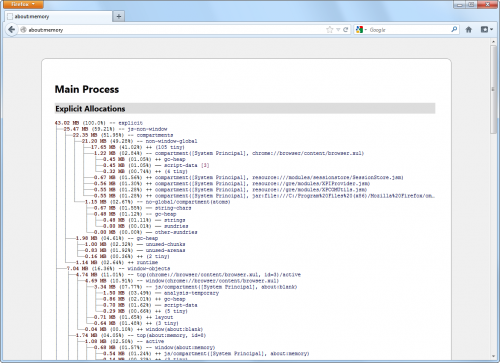Collapse the non-window-global branch
The image size is (500, 363).
tap(139, 141)
